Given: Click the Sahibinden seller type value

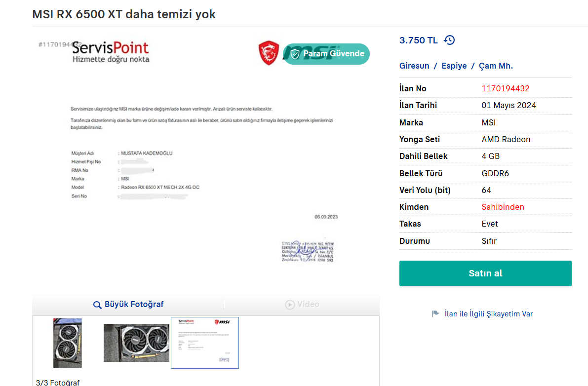Looking at the screenshot, I should pyautogui.click(x=503, y=207).
